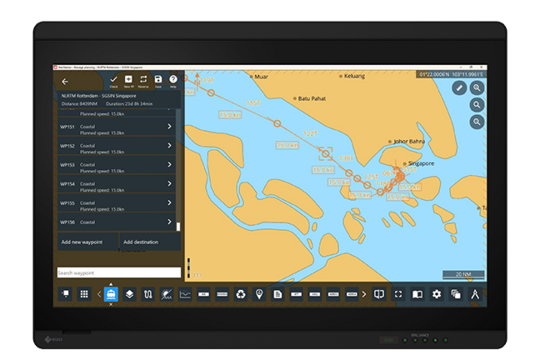Click the Duration 23d 8h 34min value
Viewport: 540px width, 360px height.
tap(129, 104)
